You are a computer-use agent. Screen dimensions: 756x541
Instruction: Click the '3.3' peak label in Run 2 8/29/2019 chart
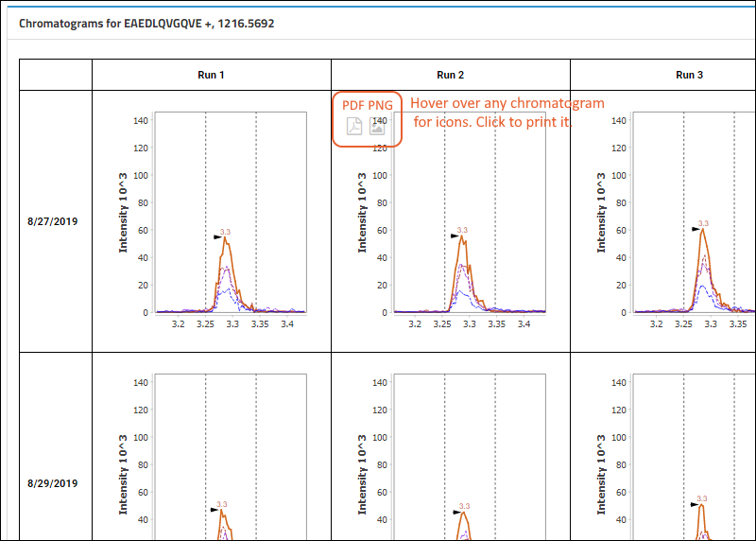[x=464, y=506]
